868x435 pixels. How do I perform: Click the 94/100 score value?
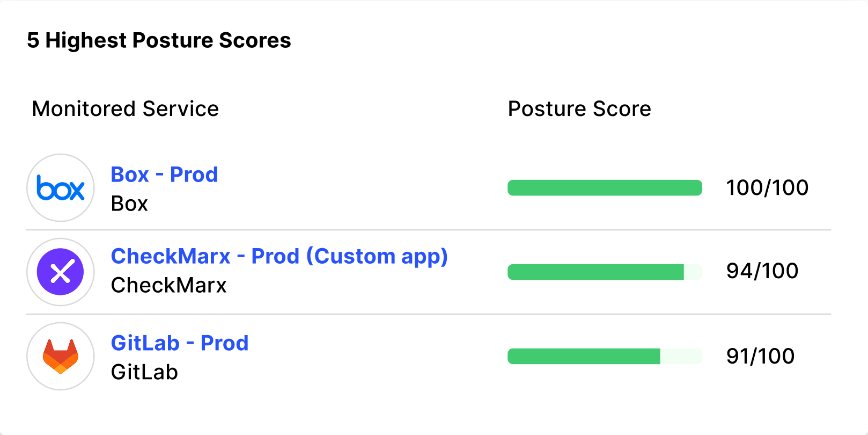762,271
